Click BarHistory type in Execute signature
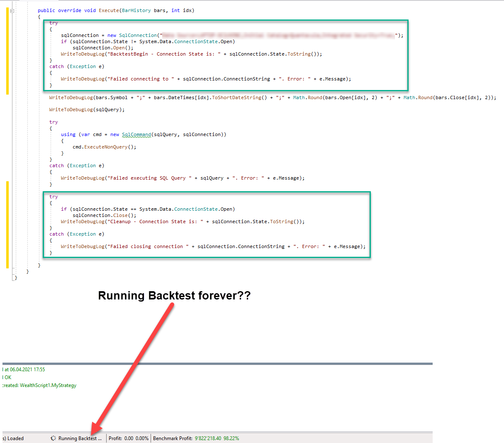Image resolution: width=504 pixels, height=443 pixels. click(136, 10)
